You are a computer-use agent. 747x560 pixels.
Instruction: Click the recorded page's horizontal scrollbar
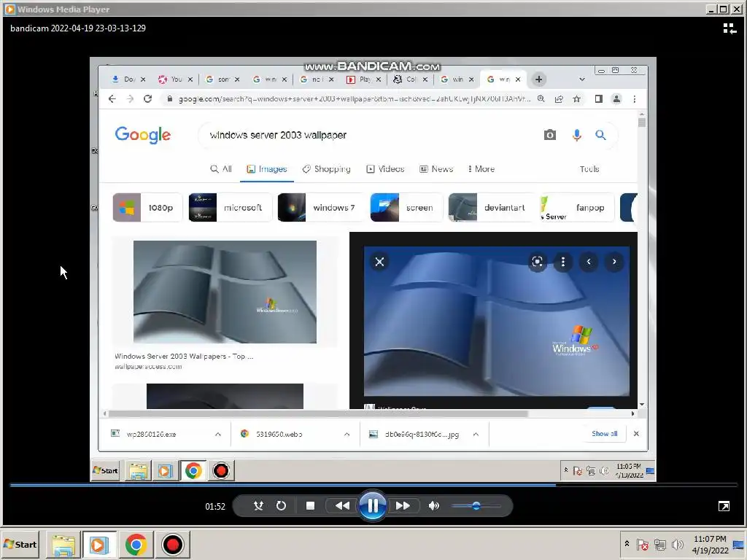click(318, 413)
